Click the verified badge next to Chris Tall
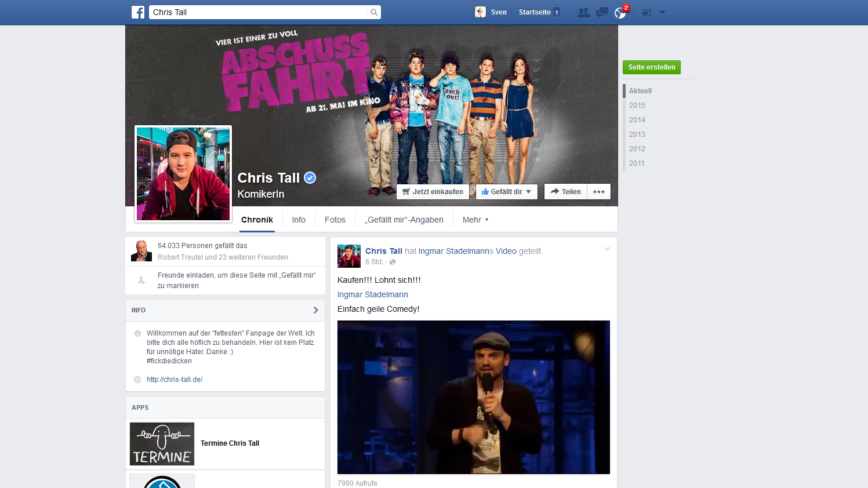 point(310,178)
